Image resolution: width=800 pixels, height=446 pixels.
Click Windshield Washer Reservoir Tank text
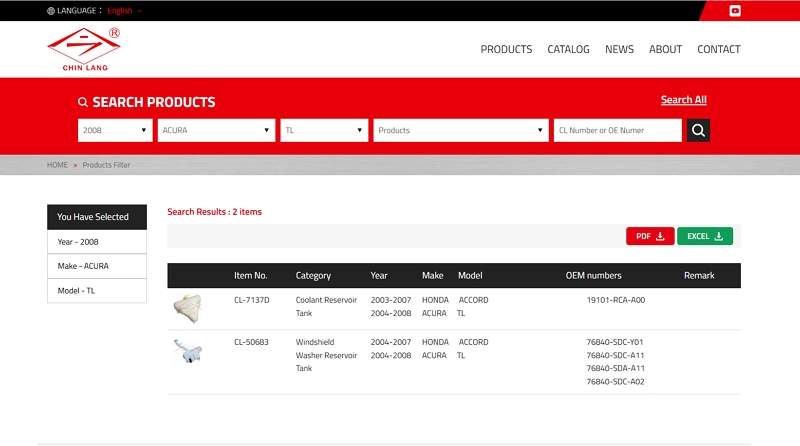pos(326,355)
